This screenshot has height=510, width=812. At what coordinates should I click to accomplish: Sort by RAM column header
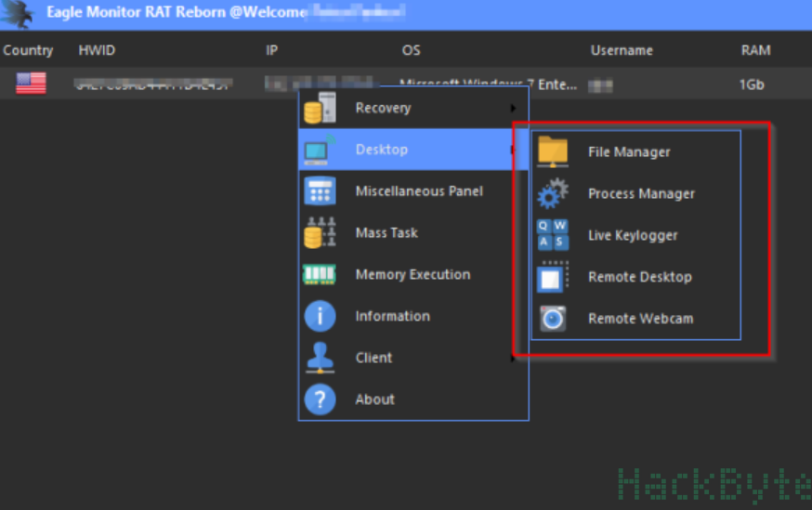pos(755,50)
